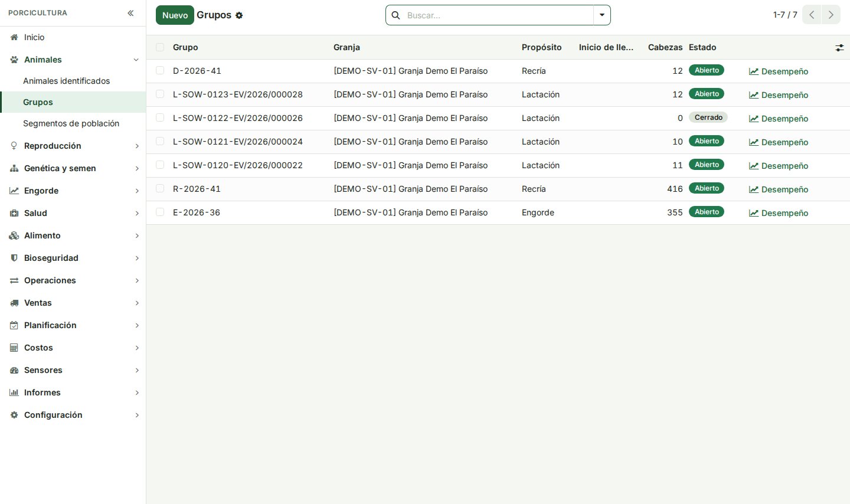
Task: Expand the Informes section chevron
Action: point(137,392)
